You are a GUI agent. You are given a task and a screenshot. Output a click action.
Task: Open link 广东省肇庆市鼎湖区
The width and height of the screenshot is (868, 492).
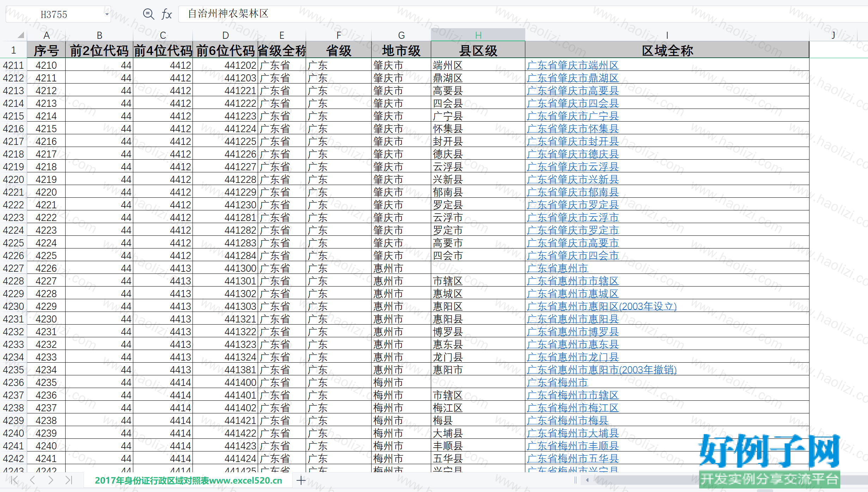click(573, 78)
